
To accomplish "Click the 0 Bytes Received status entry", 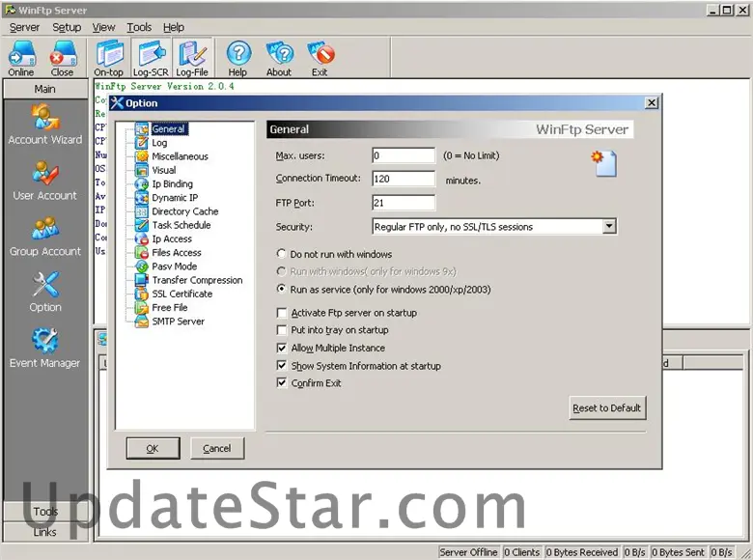I will pos(582,552).
